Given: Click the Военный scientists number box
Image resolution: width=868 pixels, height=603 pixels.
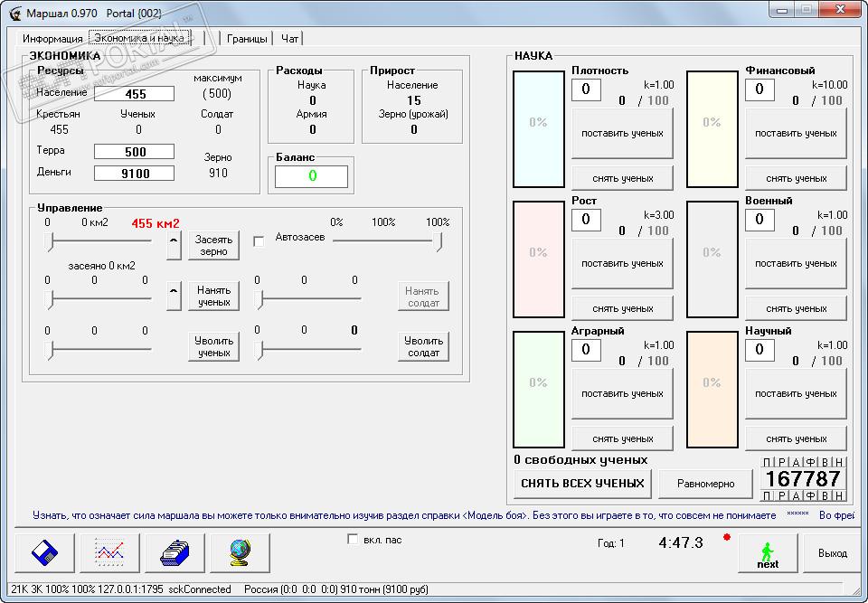Looking at the screenshot, I should [x=759, y=220].
